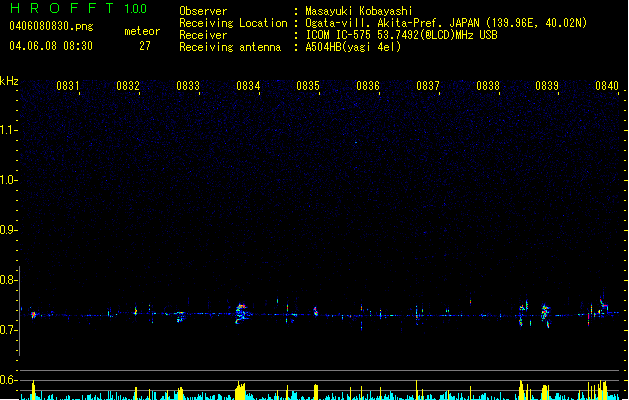
Task: Click the 'Receiving antenna' label
Action: tap(230, 47)
